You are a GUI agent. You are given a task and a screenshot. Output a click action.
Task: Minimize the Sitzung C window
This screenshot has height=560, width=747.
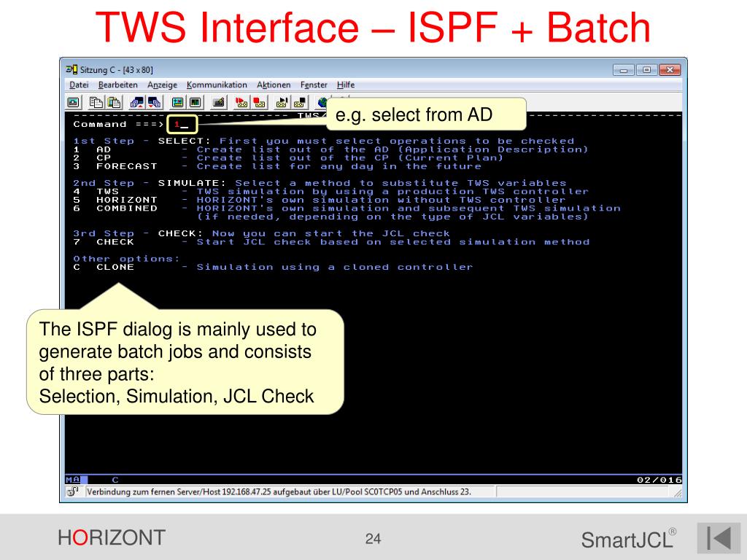623,70
